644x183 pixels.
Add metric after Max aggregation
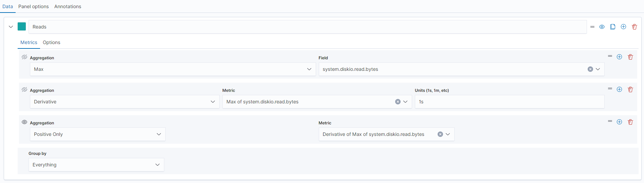620,57
